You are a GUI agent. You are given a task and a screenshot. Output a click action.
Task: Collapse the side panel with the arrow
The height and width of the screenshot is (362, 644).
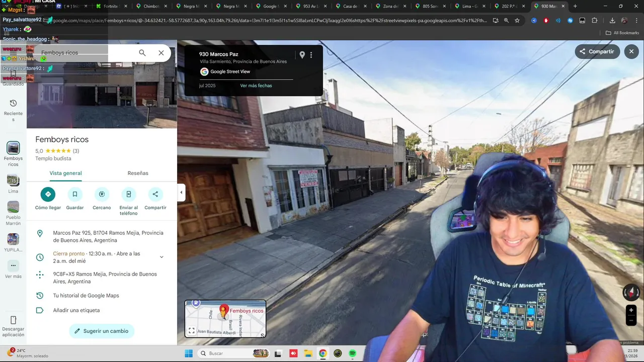point(181,193)
